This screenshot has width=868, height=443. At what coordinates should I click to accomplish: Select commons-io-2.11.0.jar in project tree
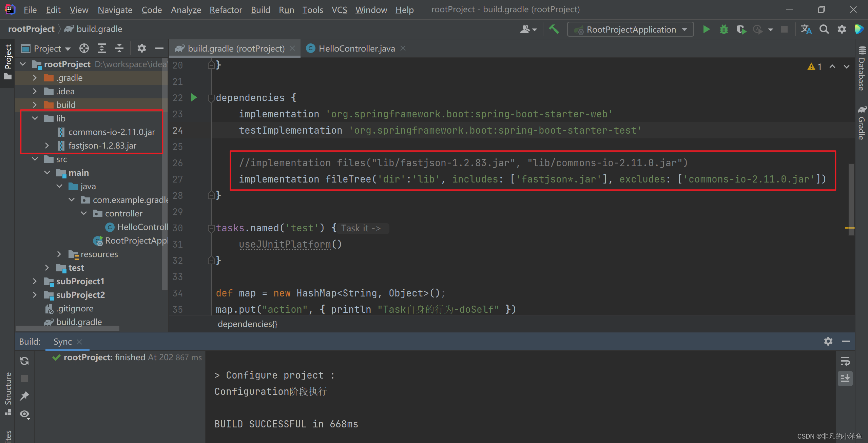(x=112, y=132)
